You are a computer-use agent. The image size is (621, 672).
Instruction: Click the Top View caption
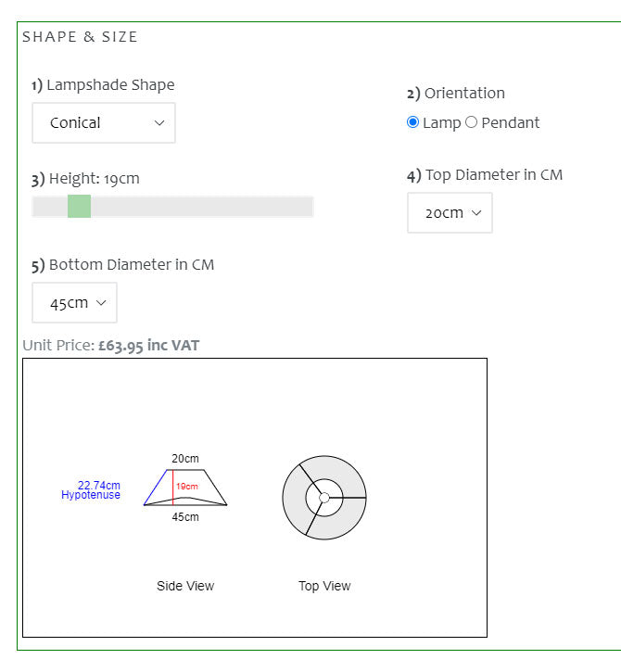[x=324, y=586]
